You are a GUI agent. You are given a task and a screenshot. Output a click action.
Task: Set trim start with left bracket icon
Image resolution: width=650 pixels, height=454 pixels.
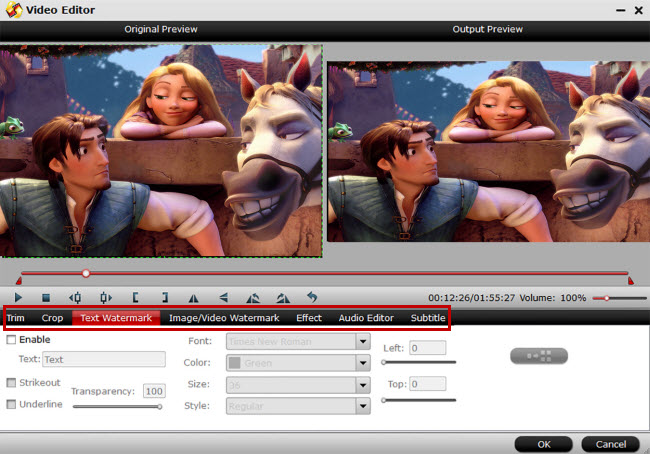coord(135,297)
